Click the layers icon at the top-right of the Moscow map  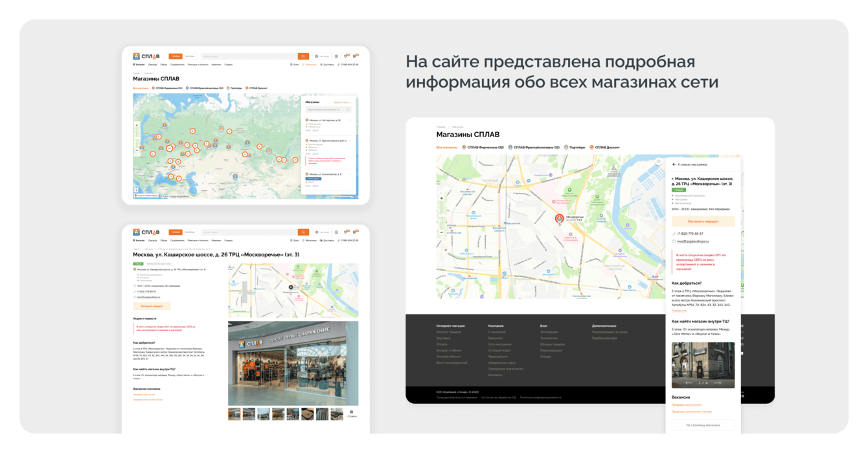[658, 162]
